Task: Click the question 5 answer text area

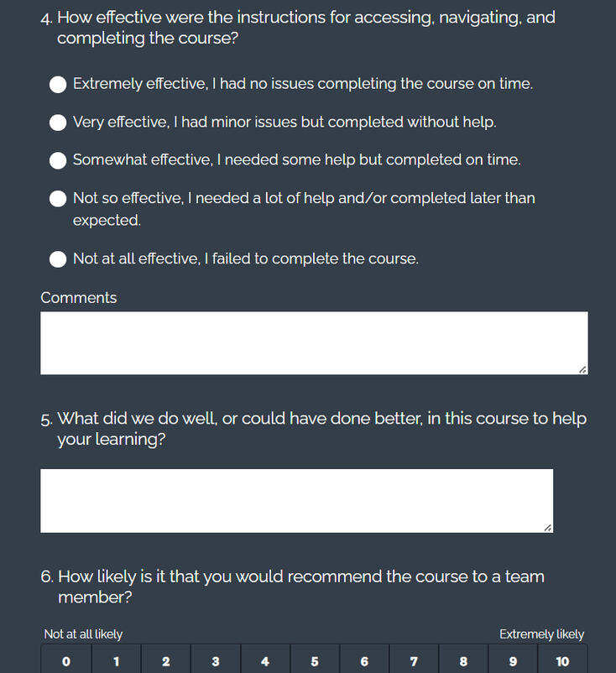Action: pos(296,500)
